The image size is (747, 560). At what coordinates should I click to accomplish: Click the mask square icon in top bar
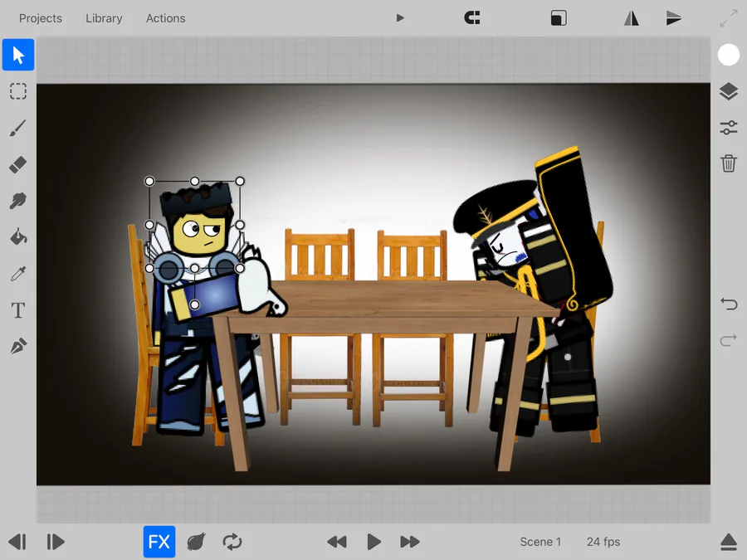point(559,18)
